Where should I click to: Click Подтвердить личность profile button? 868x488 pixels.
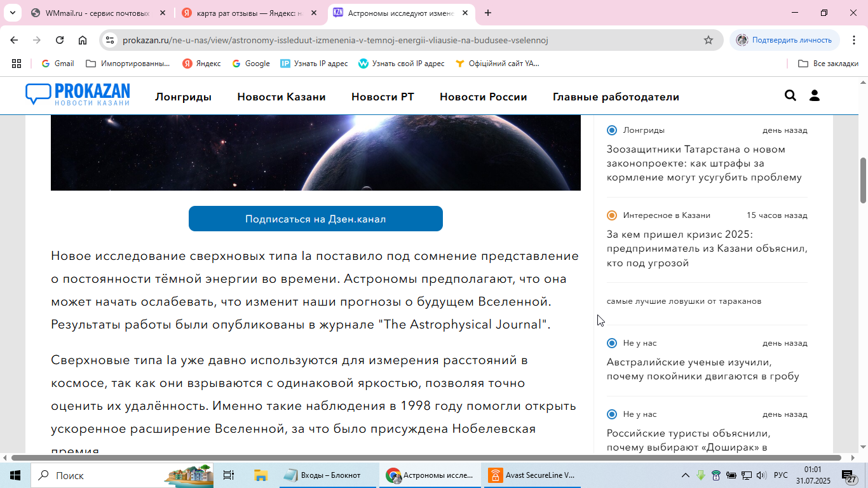coord(784,40)
